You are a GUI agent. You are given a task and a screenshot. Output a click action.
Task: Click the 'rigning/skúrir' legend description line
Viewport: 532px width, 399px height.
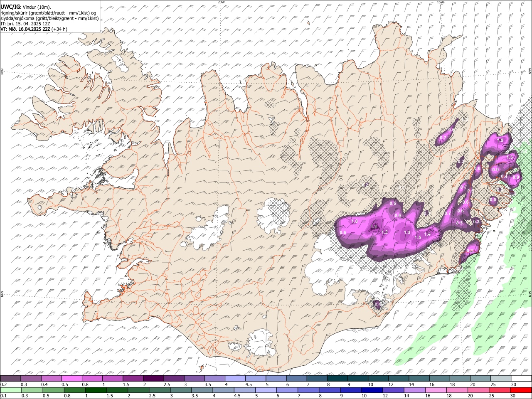48,12
